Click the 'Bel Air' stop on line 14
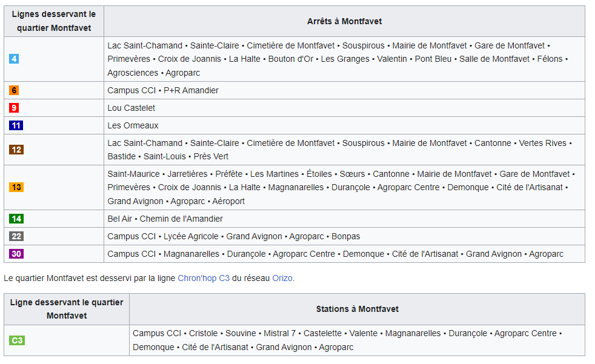Viewport: 595px width, 364px height. tap(119, 219)
